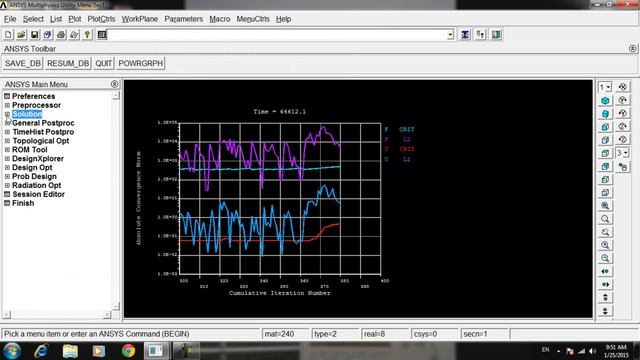Open the Macro menu

click(220, 19)
